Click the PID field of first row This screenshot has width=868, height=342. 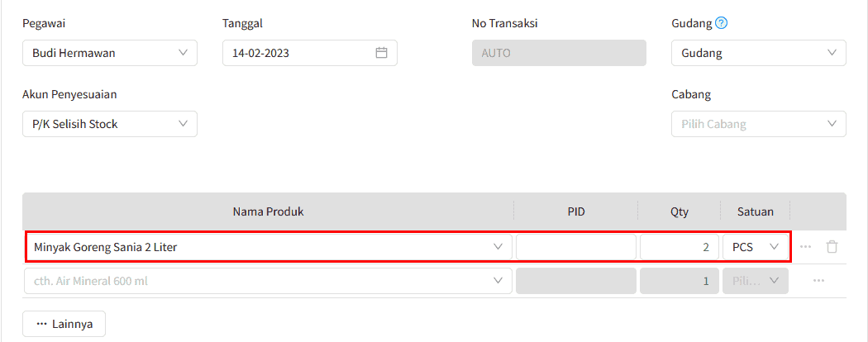[576, 246]
